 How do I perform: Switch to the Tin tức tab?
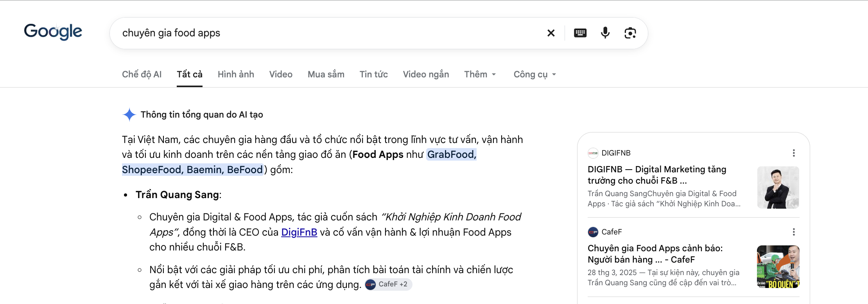tap(374, 74)
